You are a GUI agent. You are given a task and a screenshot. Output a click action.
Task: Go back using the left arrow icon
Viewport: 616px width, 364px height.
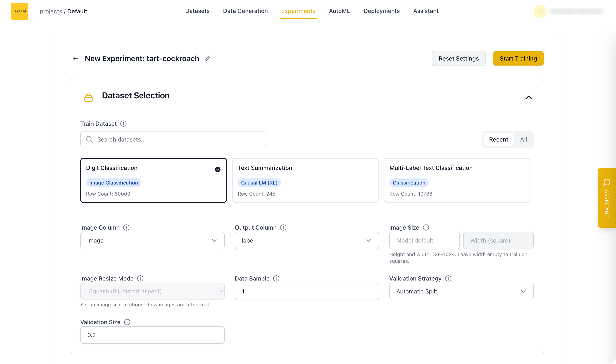tap(76, 58)
